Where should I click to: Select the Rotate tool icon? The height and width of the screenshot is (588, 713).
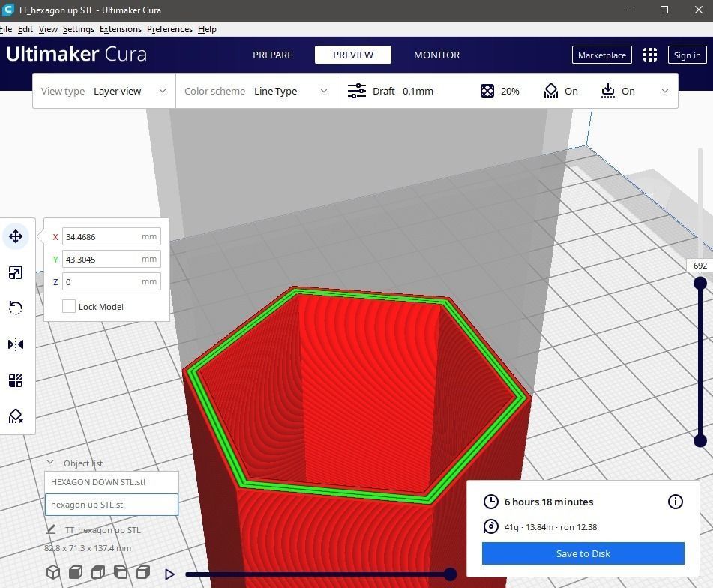(x=16, y=307)
